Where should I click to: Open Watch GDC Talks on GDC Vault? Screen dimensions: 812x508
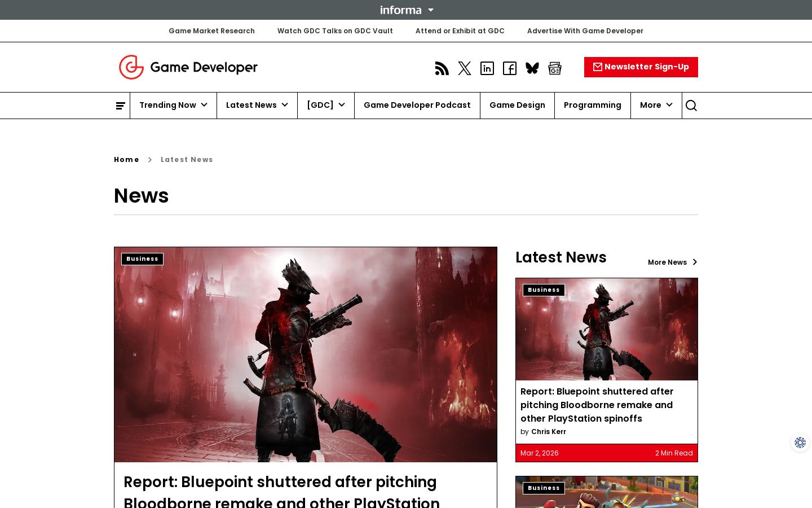(x=335, y=31)
